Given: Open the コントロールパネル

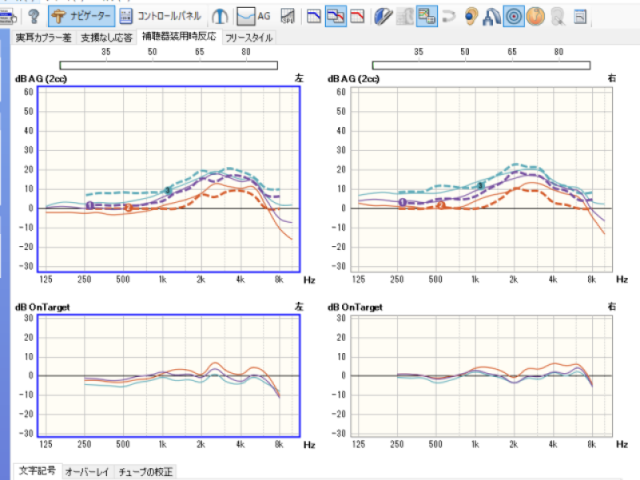Looking at the screenshot, I should coord(162,16).
